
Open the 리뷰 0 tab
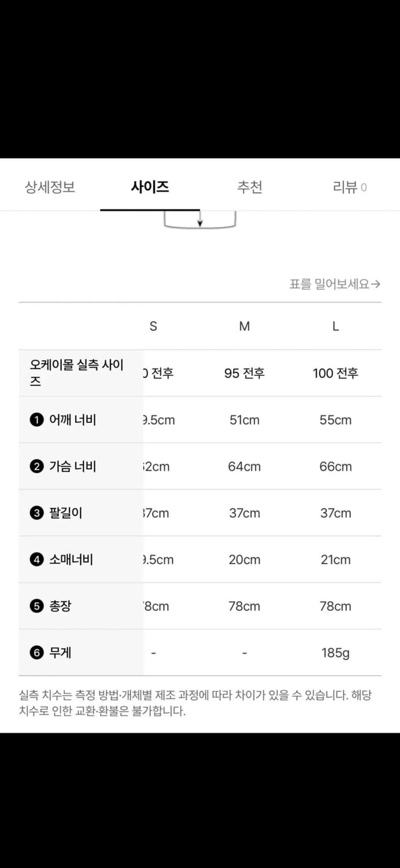[350, 187]
